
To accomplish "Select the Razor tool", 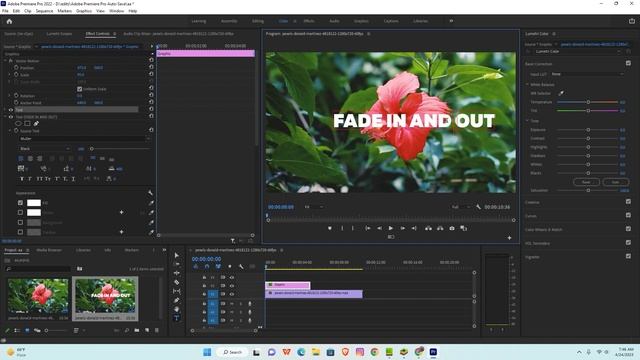I will pos(176,282).
